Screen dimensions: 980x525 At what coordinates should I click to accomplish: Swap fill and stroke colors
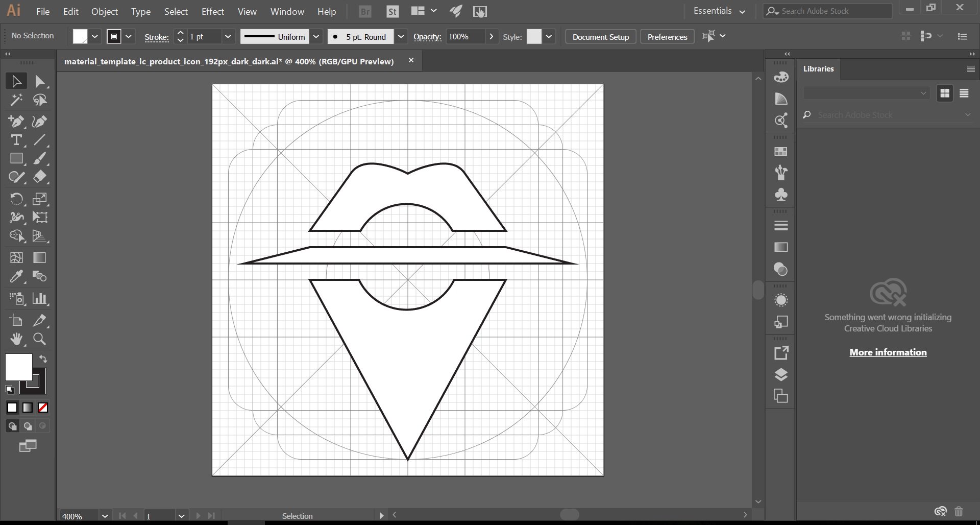click(43, 359)
